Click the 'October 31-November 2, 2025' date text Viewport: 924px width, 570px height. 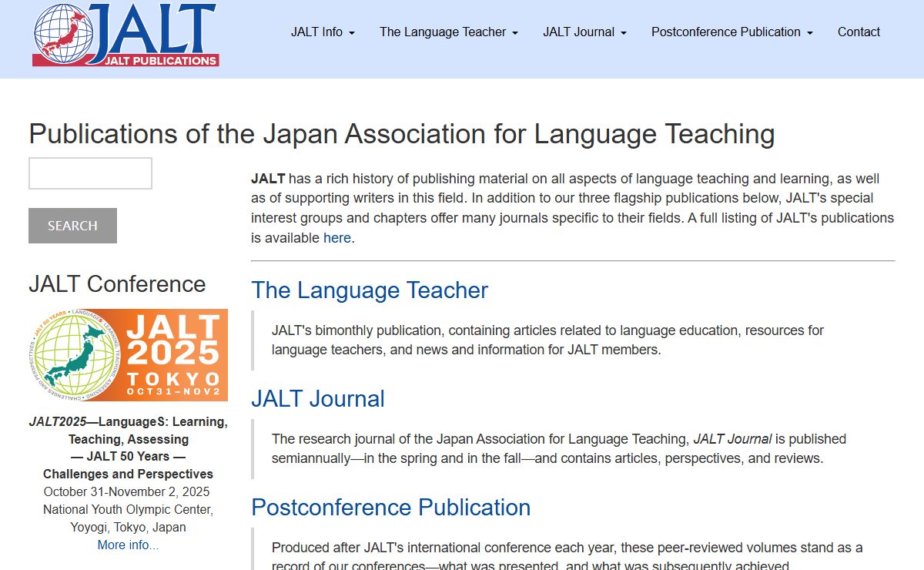coord(127,491)
